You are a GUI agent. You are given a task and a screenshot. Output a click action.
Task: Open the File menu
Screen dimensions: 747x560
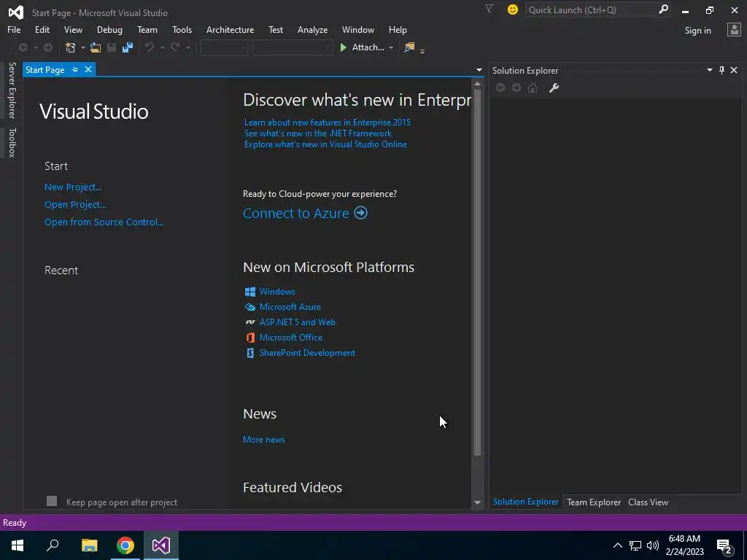pyautogui.click(x=14, y=29)
